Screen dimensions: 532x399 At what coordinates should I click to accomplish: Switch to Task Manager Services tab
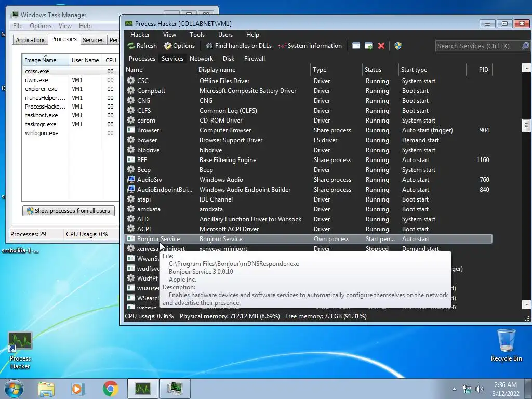click(x=94, y=40)
